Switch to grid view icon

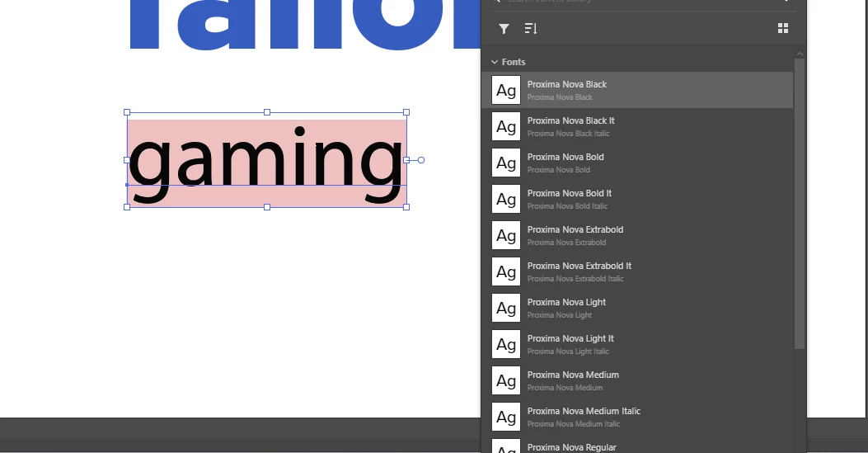pos(783,28)
